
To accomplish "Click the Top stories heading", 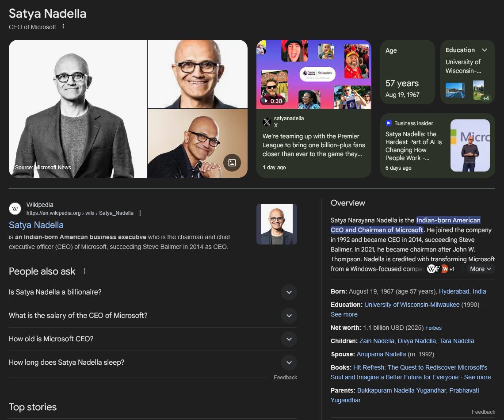I will [33, 407].
